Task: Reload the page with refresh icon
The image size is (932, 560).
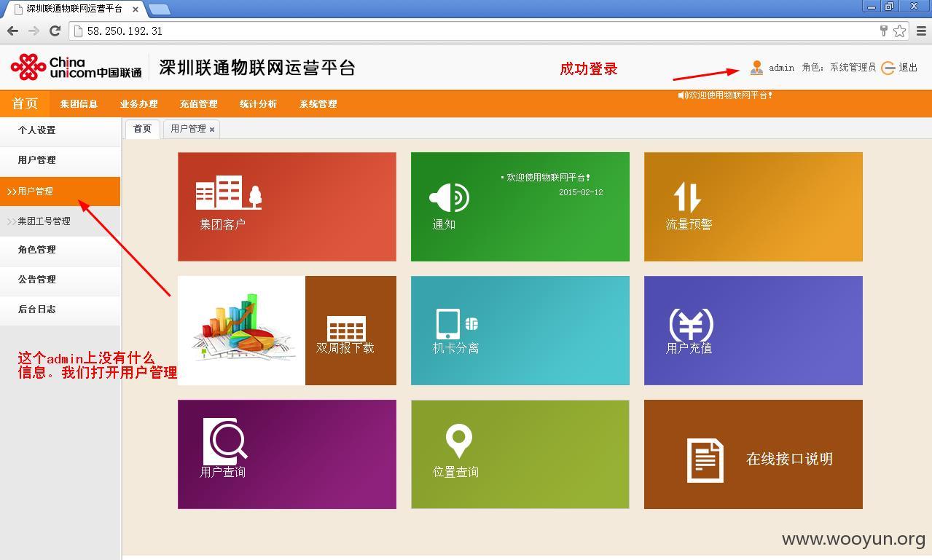Action: pos(55,31)
